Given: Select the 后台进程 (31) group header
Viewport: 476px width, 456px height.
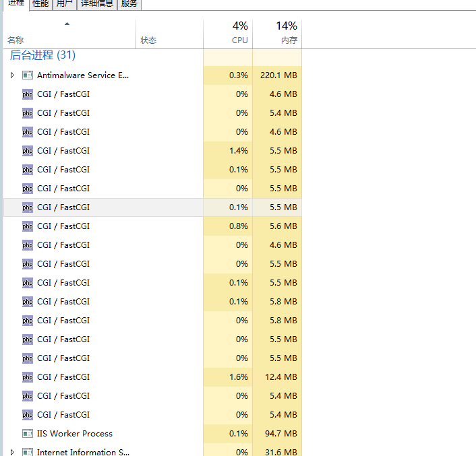Looking at the screenshot, I should pyautogui.click(x=42, y=55).
